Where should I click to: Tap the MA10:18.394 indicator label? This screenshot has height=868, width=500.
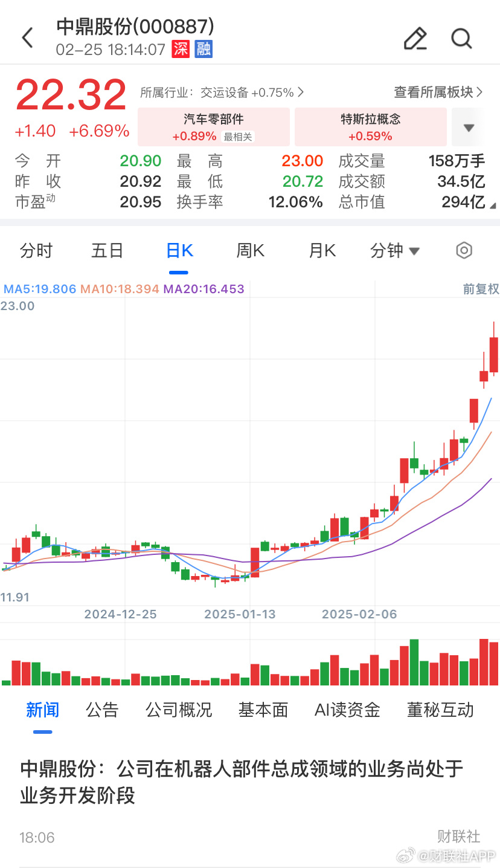(120, 289)
